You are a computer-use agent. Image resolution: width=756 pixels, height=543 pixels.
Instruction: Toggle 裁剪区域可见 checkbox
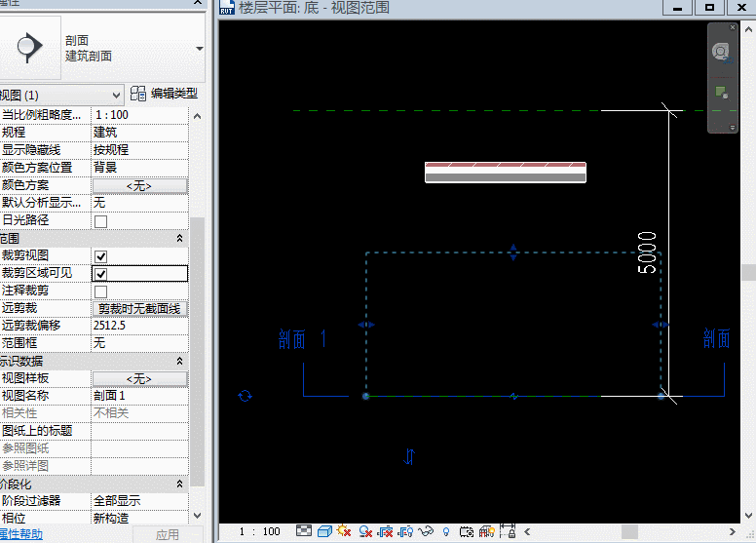(x=100, y=274)
